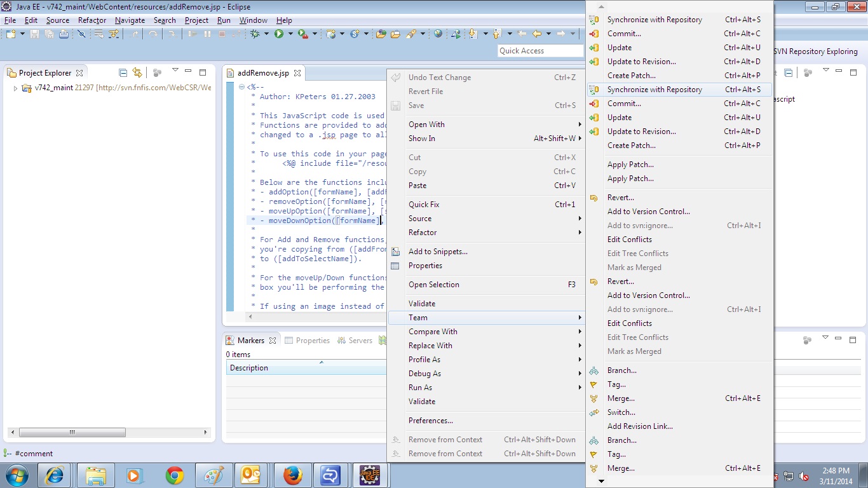
Task: Click the Windows Start button
Action: 17,475
